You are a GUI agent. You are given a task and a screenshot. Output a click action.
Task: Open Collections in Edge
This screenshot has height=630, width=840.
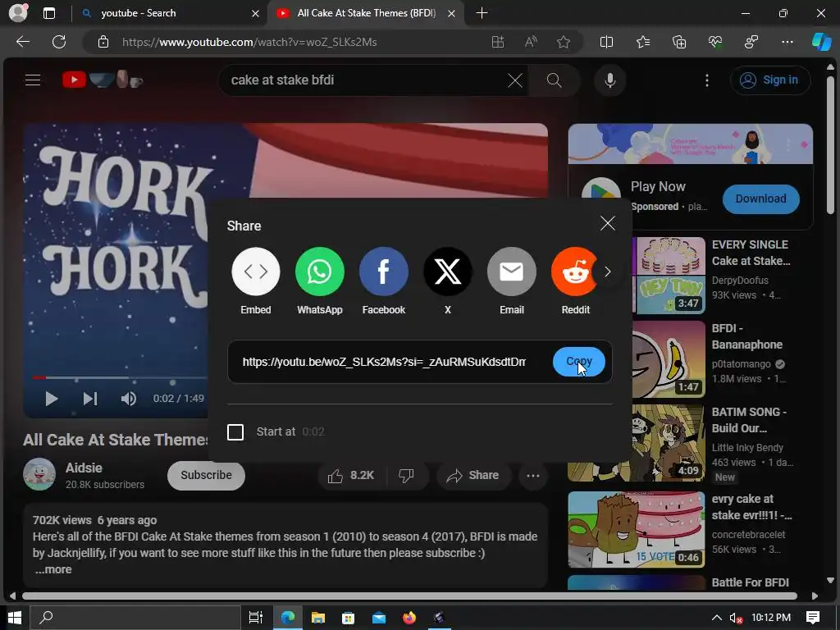(678, 42)
